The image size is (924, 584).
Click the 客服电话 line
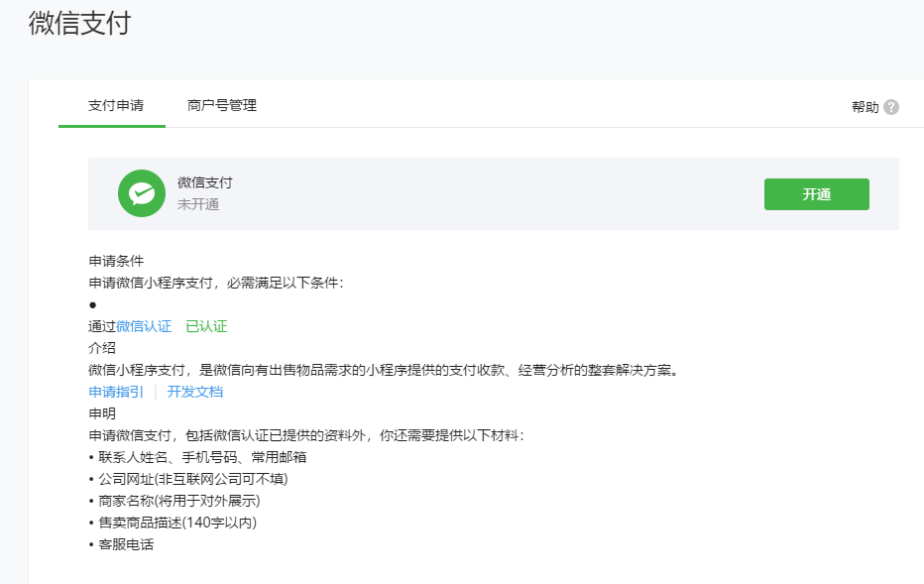(121, 544)
